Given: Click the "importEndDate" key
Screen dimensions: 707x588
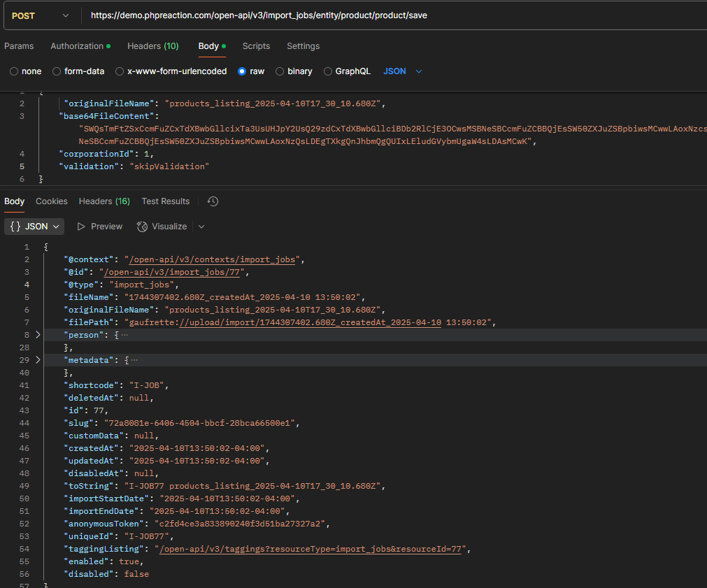Looking at the screenshot, I should tap(101, 511).
